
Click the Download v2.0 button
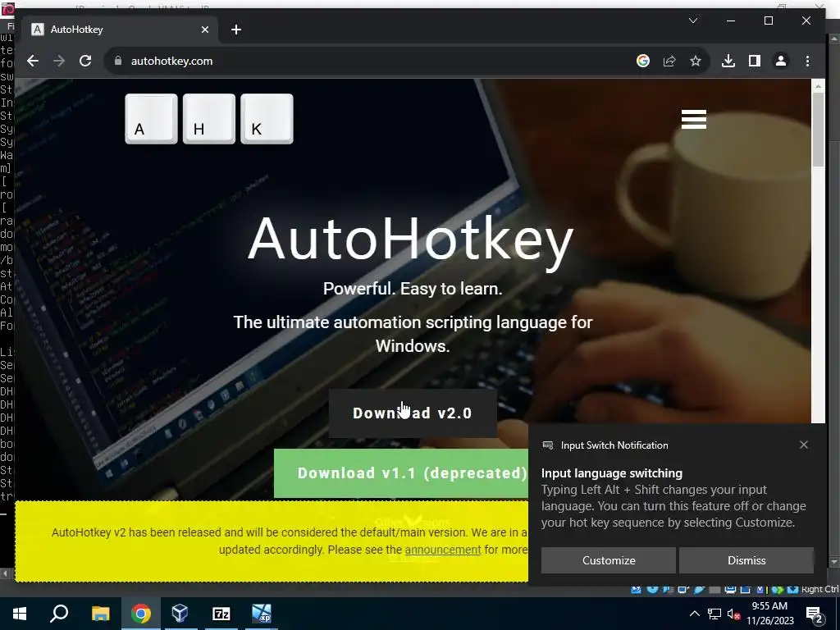pos(413,413)
